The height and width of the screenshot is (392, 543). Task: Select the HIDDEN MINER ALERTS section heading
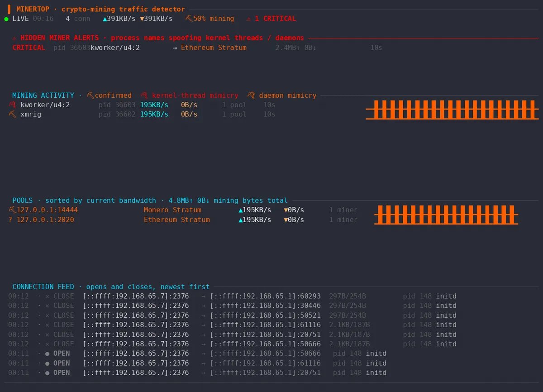59,38
